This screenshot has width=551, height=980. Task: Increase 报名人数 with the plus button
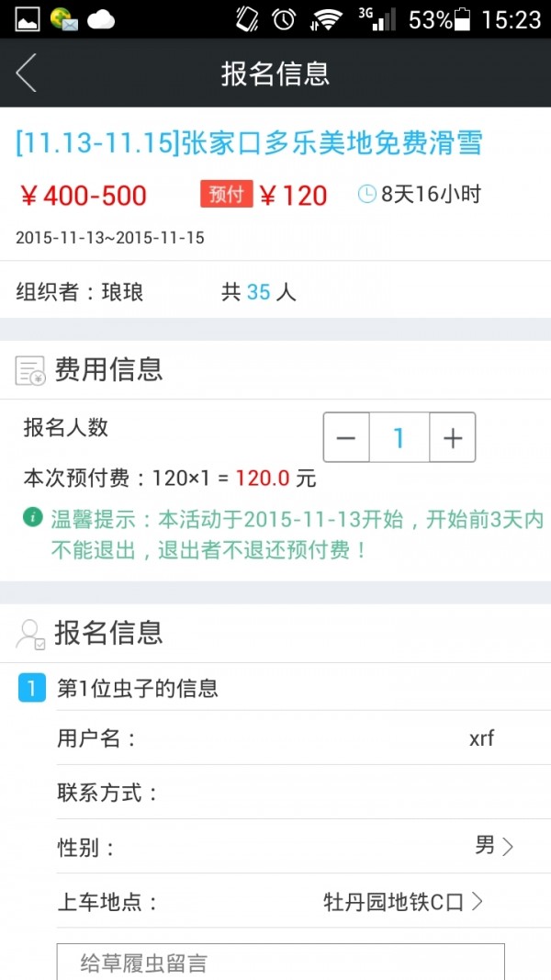tap(453, 437)
